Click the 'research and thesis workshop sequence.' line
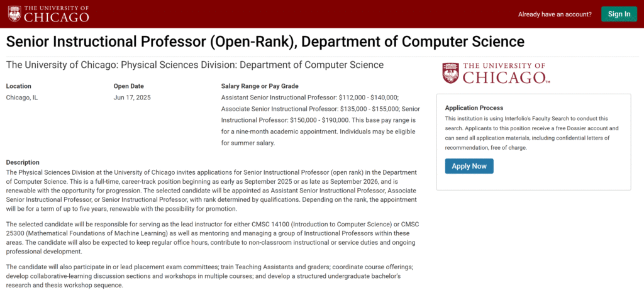The width and height of the screenshot is (644, 295). click(65, 285)
